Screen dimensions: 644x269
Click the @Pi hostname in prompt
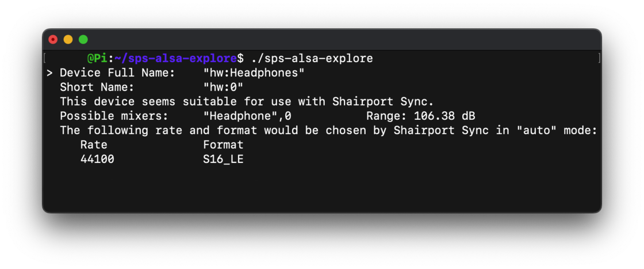[x=97, y=59]
